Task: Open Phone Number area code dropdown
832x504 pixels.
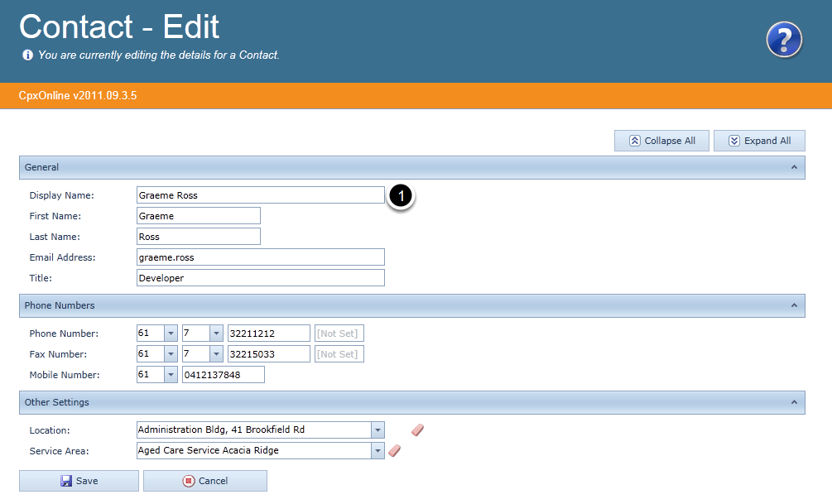Action: 216,334
